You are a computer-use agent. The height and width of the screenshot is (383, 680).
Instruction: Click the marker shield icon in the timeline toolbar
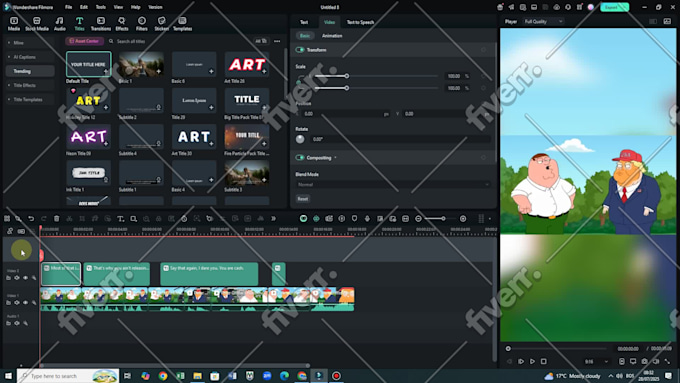(x=354, y=219)
